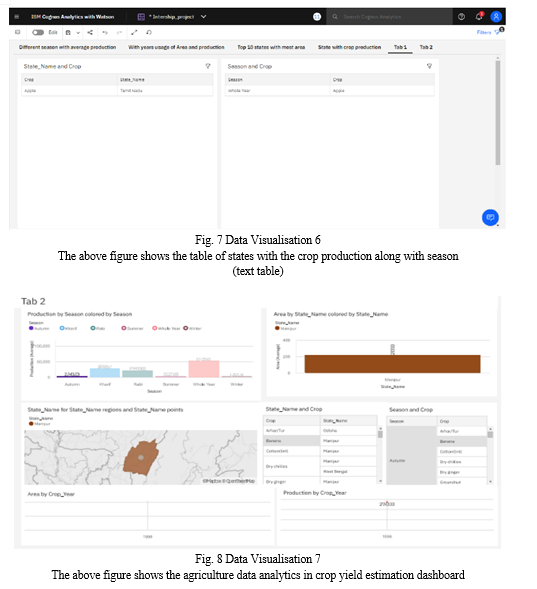This screenshot has height=589, width=537.
Task: Open the user profile avatar
Action: point(496,17)
